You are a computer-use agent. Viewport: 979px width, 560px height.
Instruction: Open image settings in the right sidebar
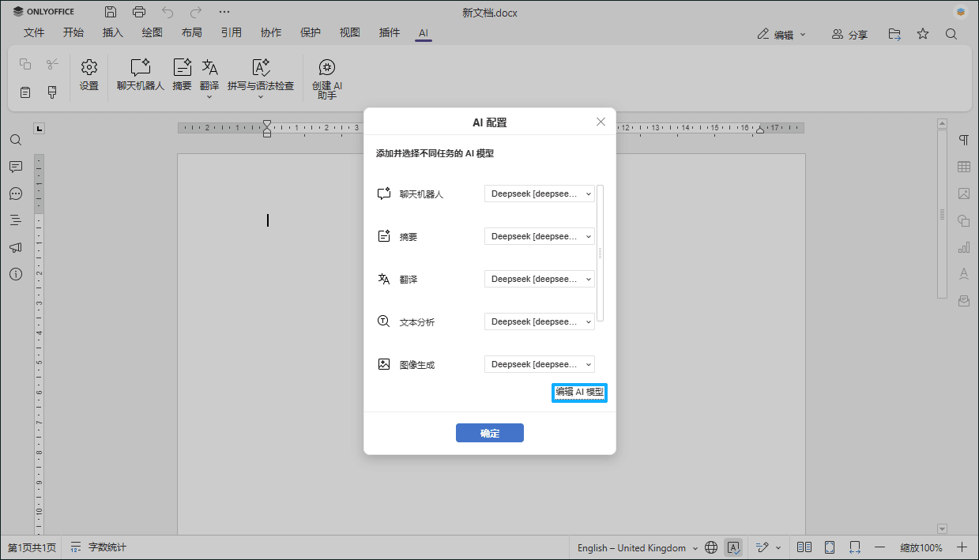964,194
